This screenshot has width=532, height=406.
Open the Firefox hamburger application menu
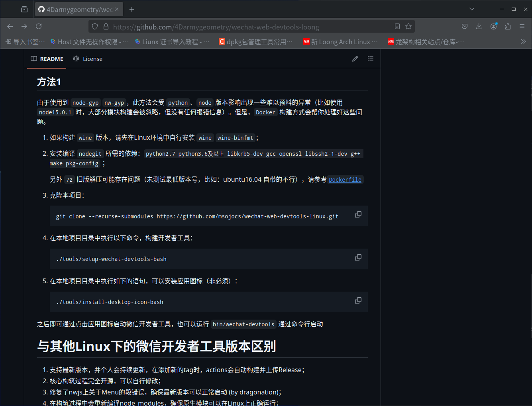tap(522, 26)
